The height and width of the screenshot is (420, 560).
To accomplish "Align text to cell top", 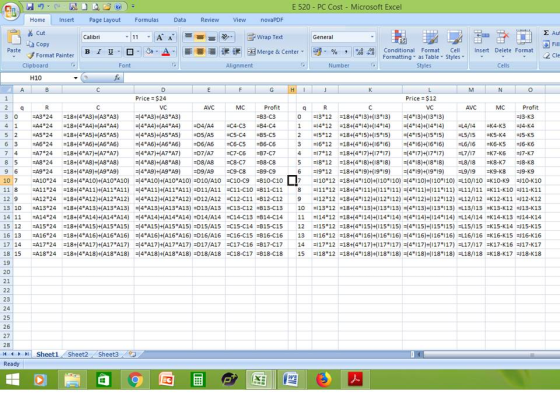I will coord(188,37).
